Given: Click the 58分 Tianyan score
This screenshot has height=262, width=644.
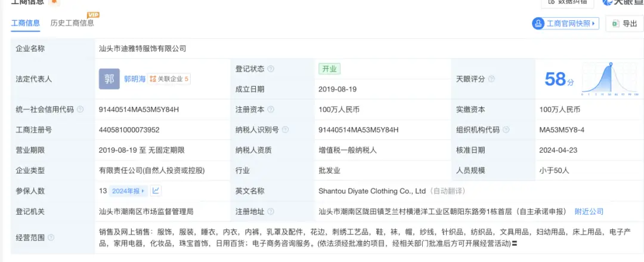Looking at the screenshot, I should click(559, 79).
